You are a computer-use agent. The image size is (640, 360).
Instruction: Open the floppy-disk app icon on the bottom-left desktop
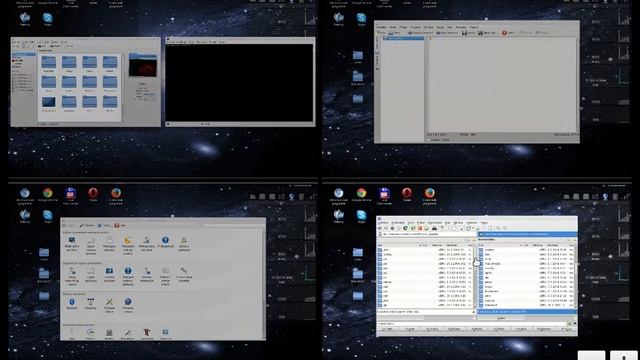[71, 193]
